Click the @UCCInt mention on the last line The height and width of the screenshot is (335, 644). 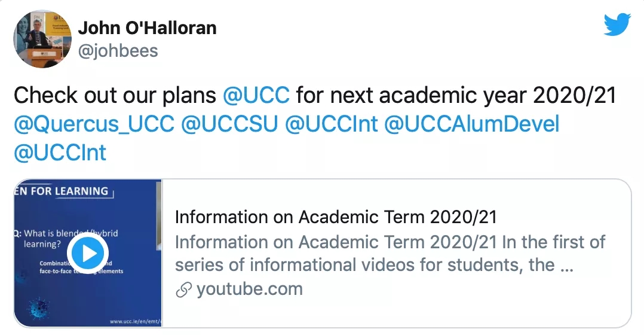(60, 153)
